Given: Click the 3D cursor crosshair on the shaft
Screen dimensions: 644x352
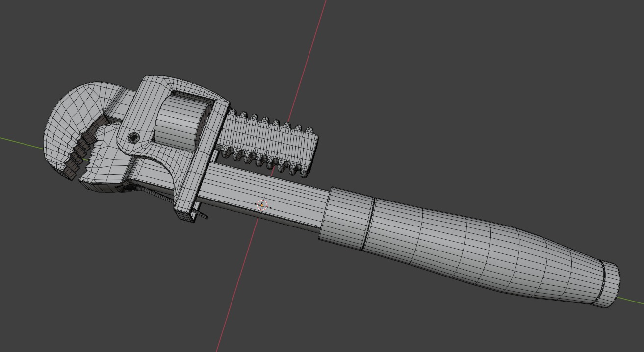Looking at the screenshot, I should click(x=262, y=205).
